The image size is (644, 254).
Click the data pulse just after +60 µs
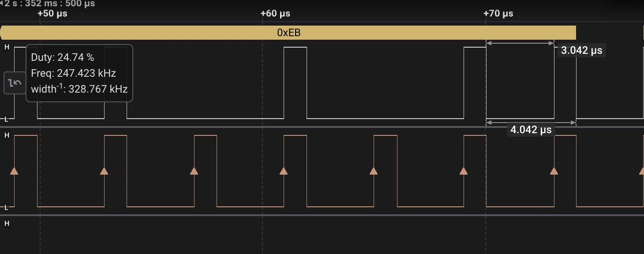click(295, 83)
